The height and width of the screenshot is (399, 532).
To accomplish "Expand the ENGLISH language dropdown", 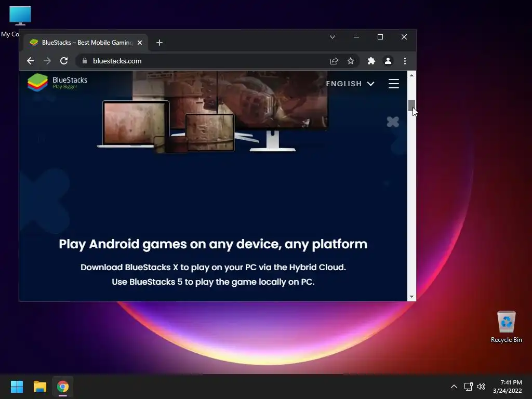I will click(x=350, y=84).
